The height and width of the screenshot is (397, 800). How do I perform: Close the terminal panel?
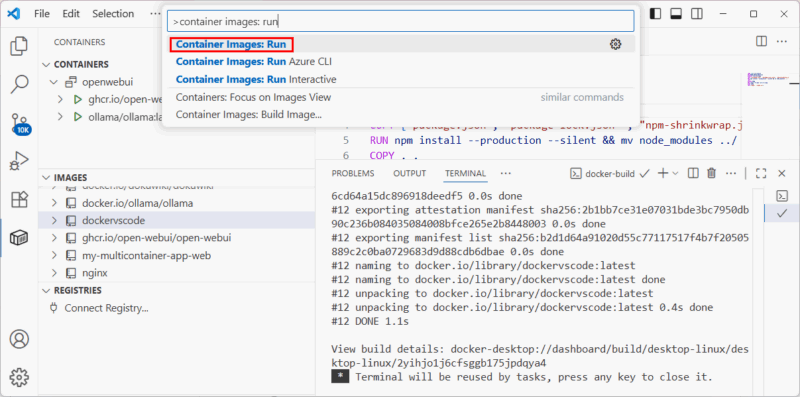pyautogui.click(x=782, y=173)
